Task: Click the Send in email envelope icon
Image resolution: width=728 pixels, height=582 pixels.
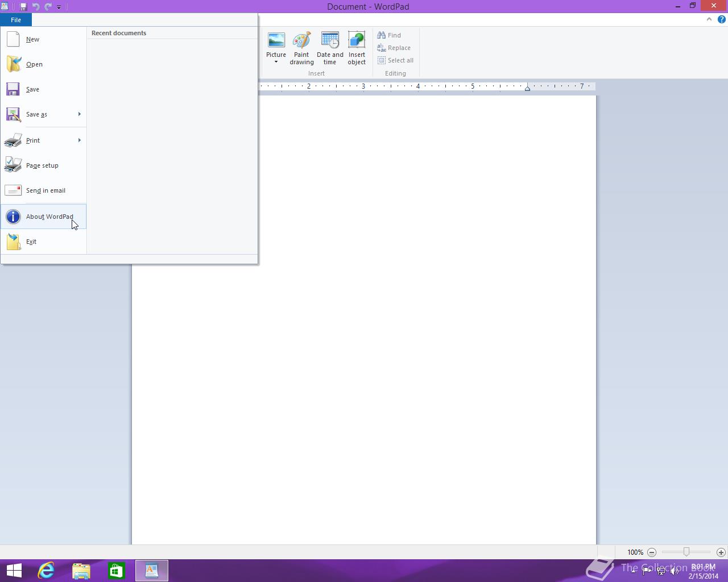Action: tap(13, 190)
